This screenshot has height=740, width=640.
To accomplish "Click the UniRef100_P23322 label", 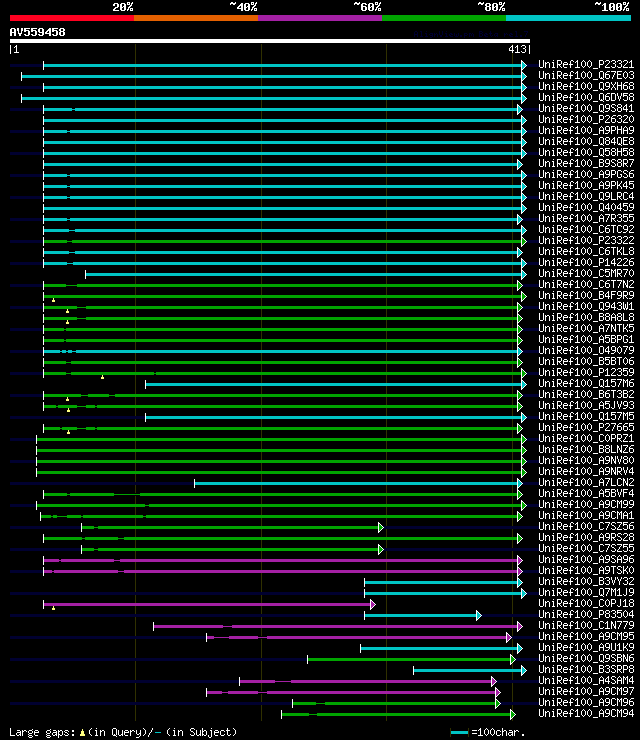I will point(586,240).
